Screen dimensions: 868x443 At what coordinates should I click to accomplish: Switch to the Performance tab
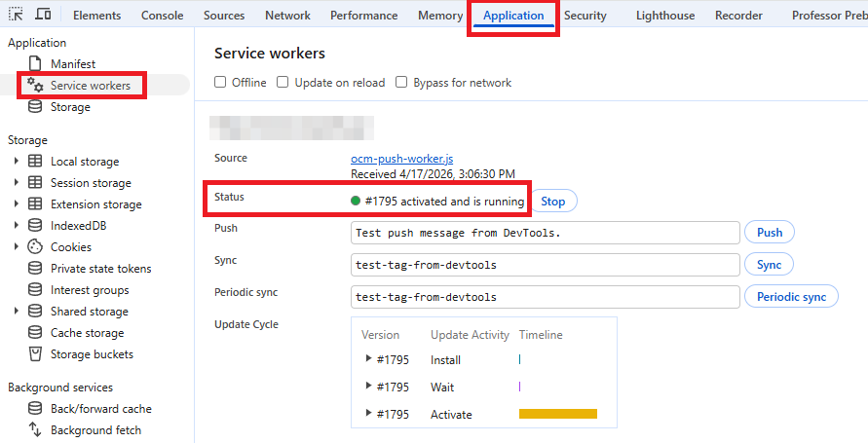363,16
